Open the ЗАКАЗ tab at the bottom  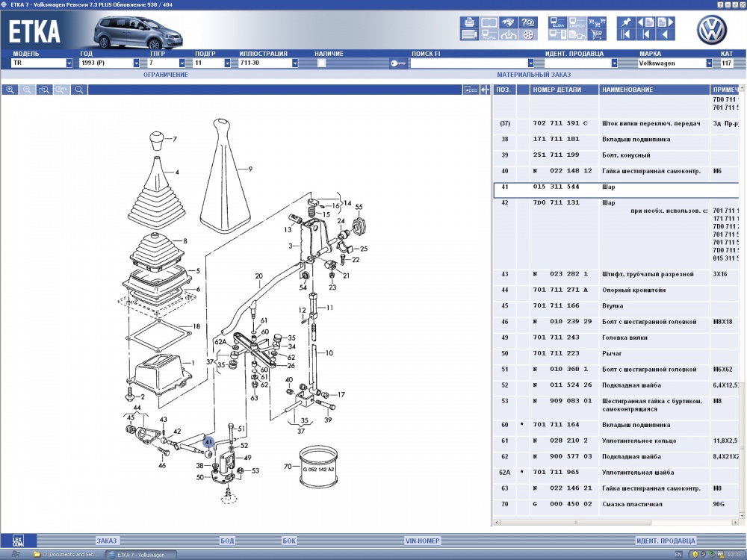107,541
